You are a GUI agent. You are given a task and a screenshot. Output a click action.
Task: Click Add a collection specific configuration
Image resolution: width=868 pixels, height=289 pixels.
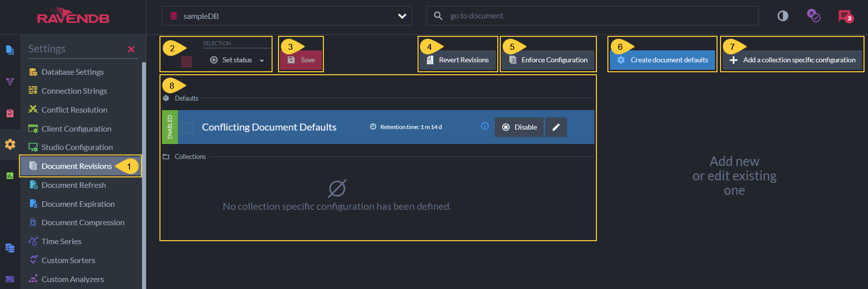[x=792, y=60]
